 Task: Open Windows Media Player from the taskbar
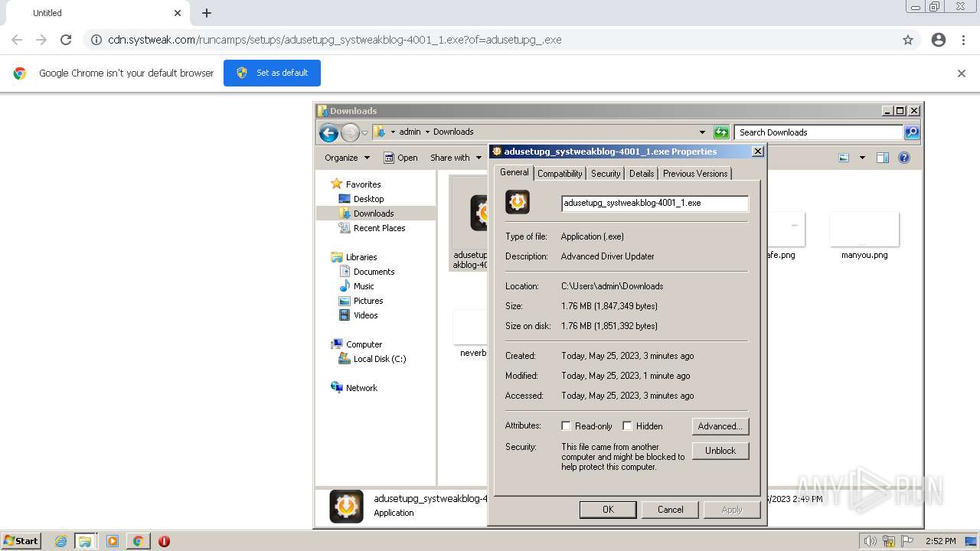pyautogui.click(x=113, y=541)
